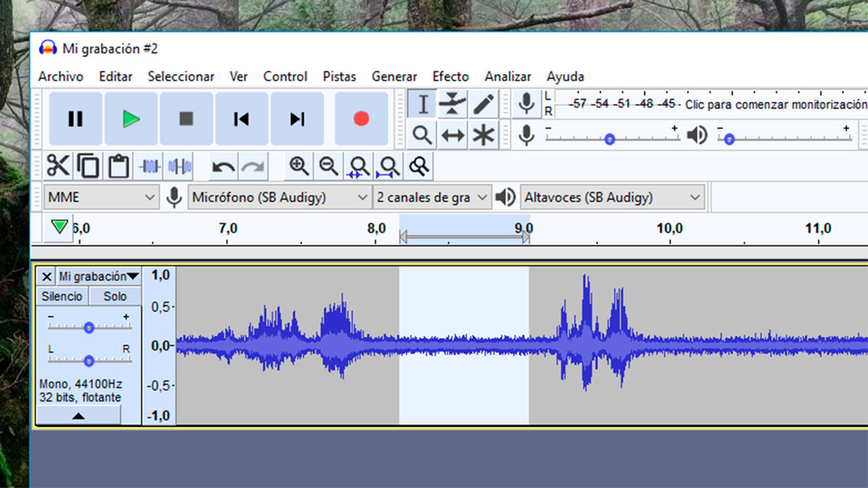868x488 pixels.
Task: Select the Time Shift tool
Action: [453, 135]
